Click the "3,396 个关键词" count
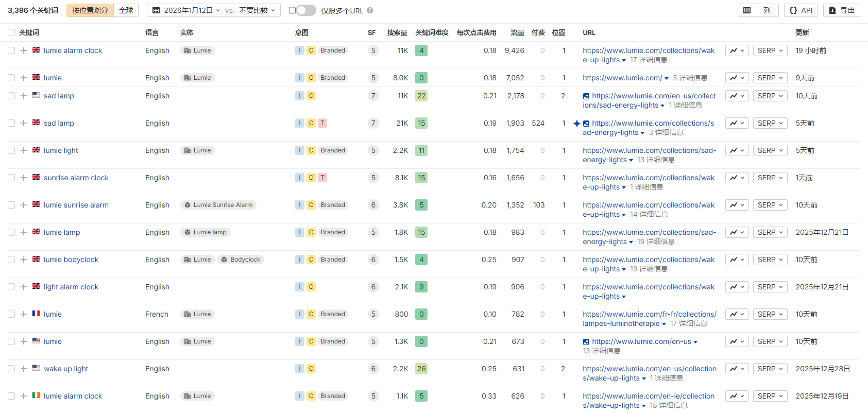This screenshot has height=414, width=868. 33,10
